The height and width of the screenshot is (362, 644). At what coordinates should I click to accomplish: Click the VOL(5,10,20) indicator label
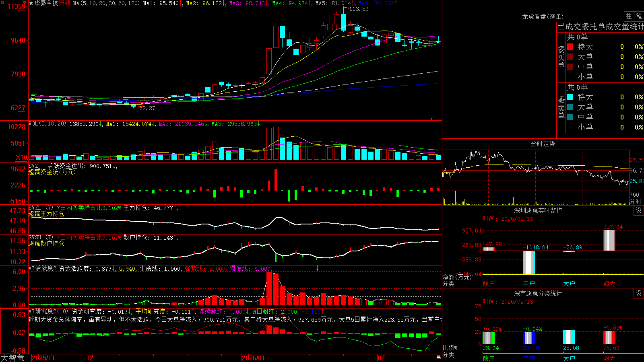(47, 124)
